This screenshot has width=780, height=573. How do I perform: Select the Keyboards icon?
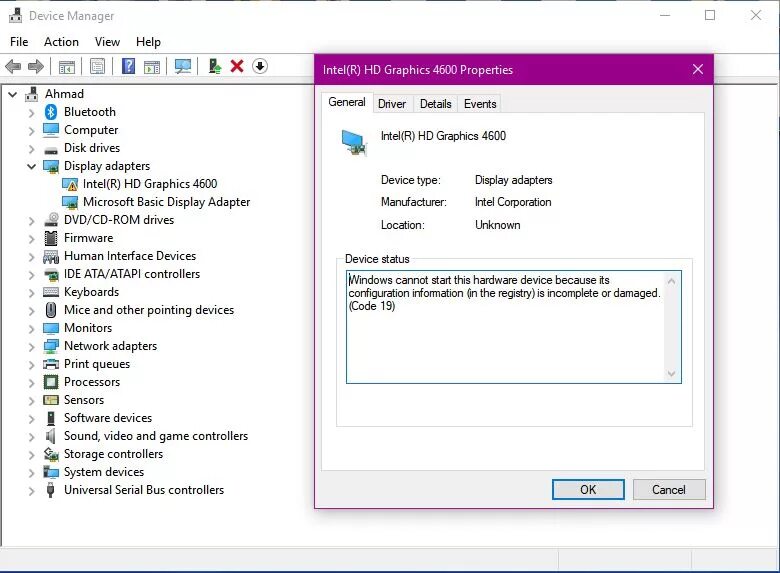(x=51, y=292)
